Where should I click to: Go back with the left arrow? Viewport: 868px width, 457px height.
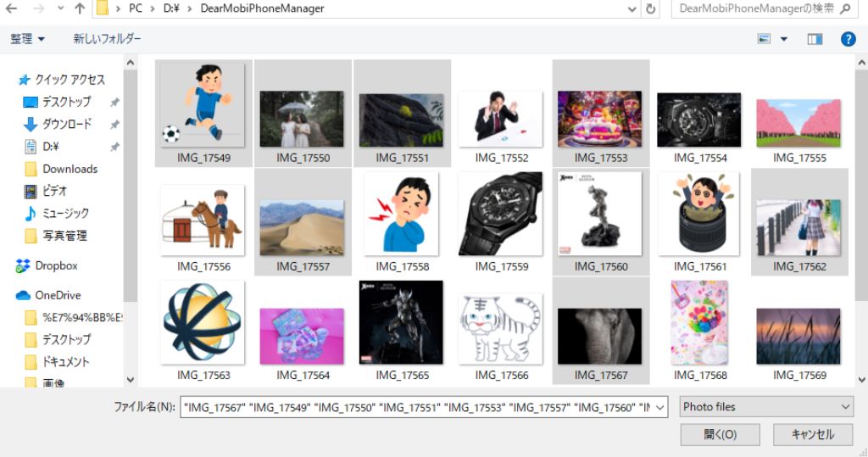click(x=11, y=8)
